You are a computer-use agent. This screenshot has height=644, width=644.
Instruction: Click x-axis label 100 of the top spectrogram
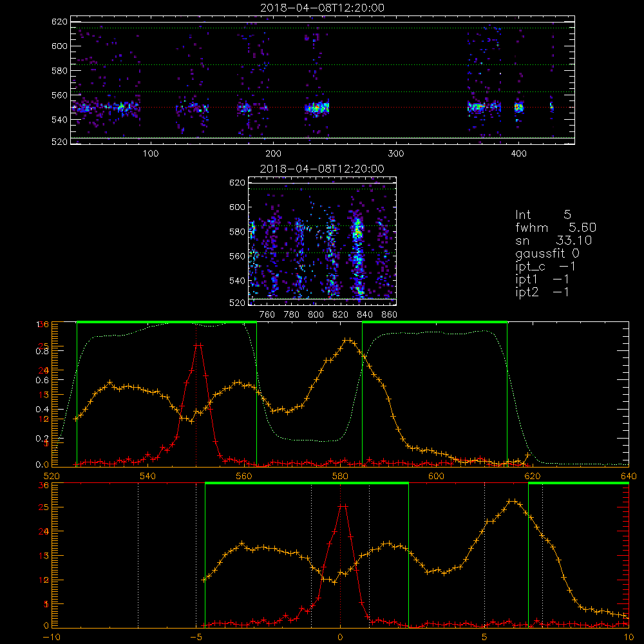(151, 154)
